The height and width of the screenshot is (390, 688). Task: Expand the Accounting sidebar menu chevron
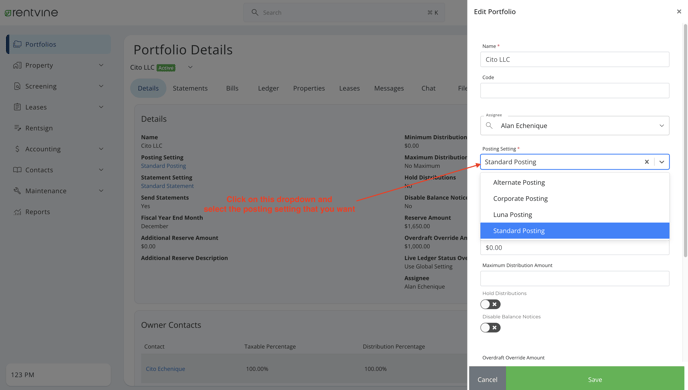coord(101,149)
